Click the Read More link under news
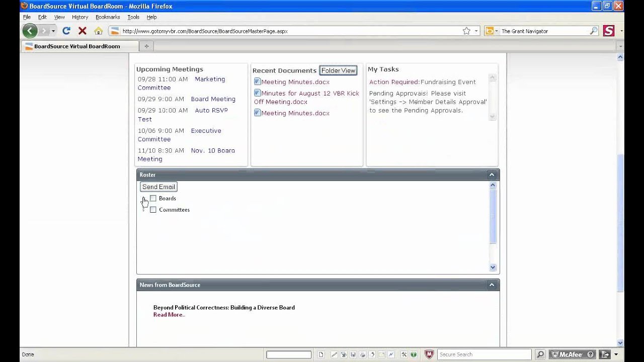Viewport: 644px width, 362px height. click(169, 315)
